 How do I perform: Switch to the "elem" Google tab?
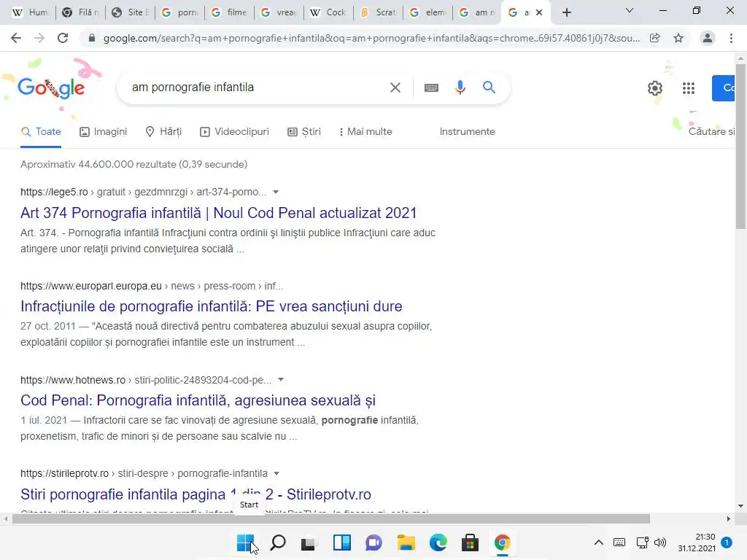(x=427, y=12)
